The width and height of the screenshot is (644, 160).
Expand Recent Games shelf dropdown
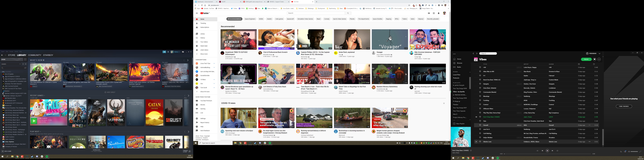tap(44, 95)
